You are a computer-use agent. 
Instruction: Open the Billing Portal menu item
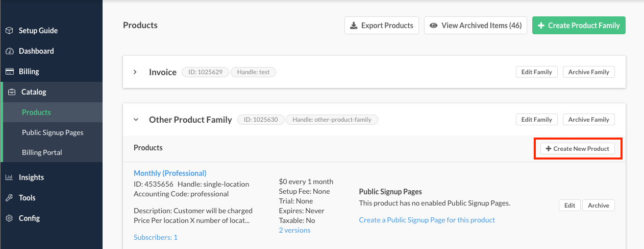click(x=42, y=152)
